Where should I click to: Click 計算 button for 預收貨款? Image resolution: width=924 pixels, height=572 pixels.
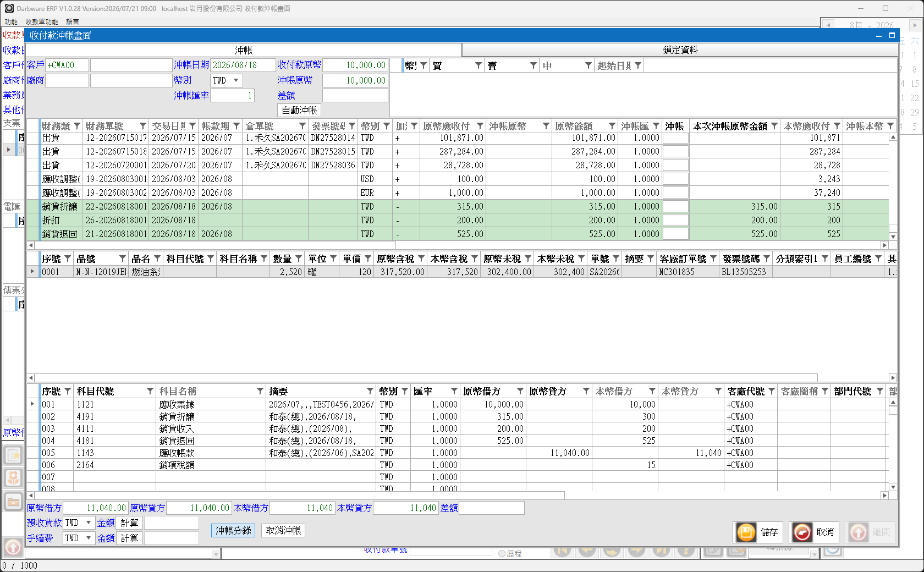(129, 522)
